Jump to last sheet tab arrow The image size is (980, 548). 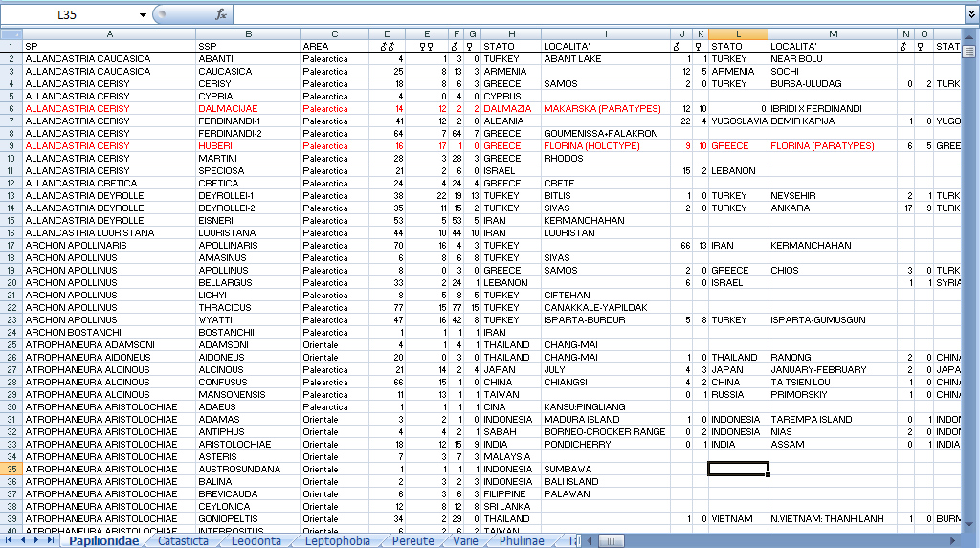pyautogui.click(x=51, y=540)
